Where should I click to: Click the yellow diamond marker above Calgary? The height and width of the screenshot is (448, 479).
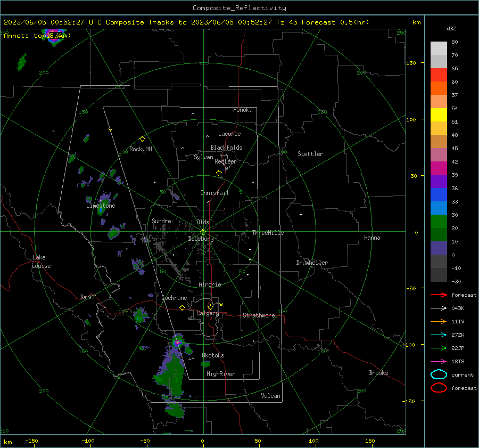pyautogui.click(x=210, y=307)
